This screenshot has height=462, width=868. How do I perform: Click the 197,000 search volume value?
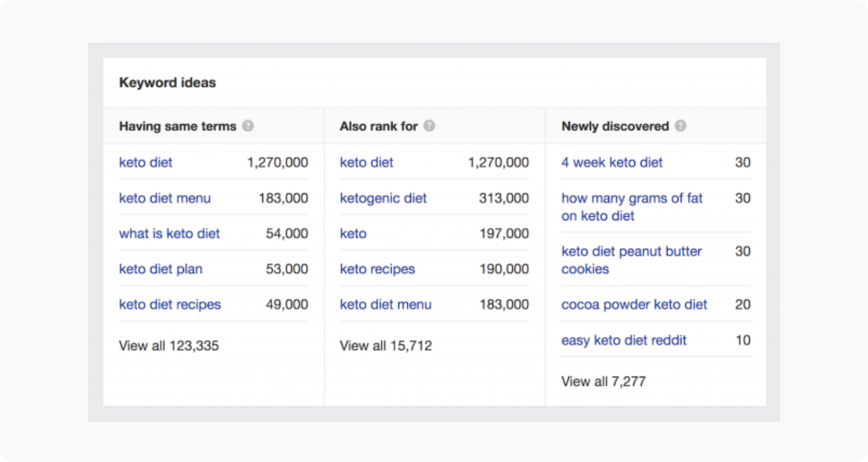[x=504, y=234]
